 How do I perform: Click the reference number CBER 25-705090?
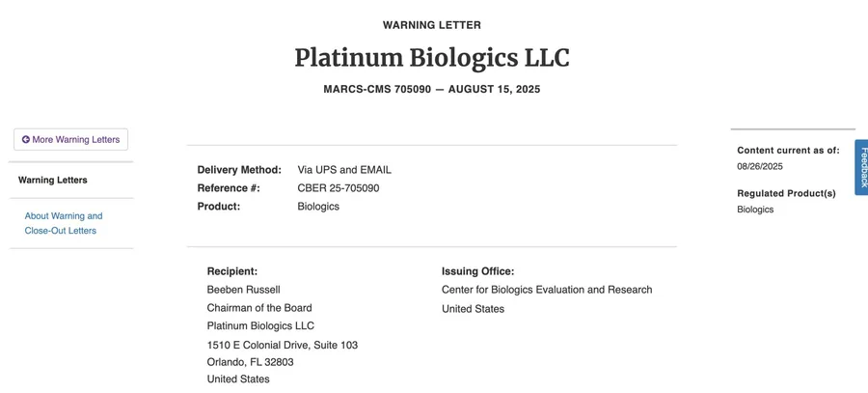click(x=339, y=188)
